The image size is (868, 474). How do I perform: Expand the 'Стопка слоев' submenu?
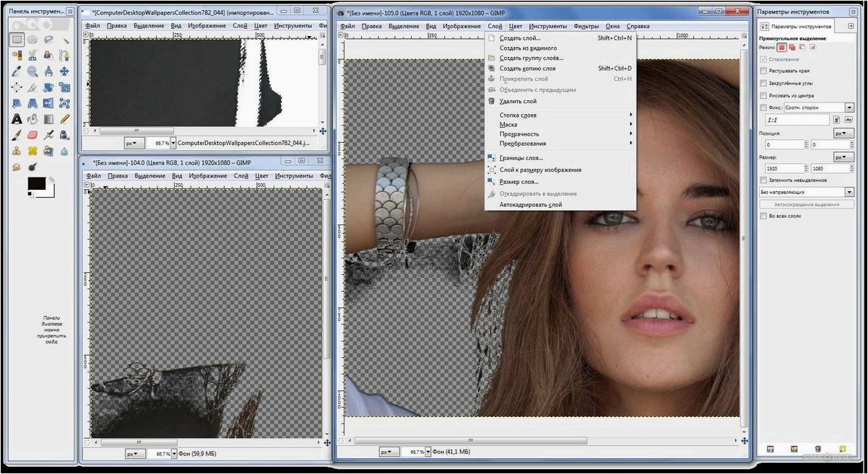pos(561,115)
